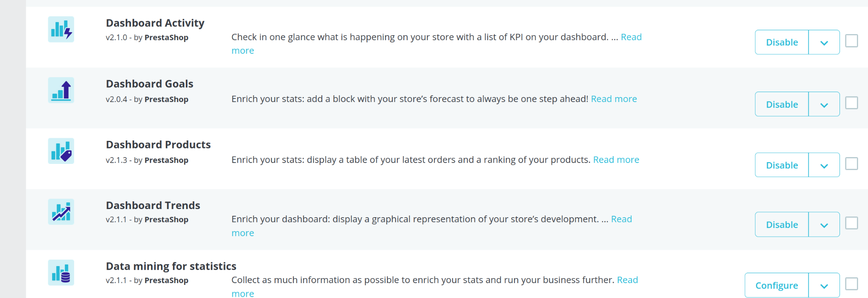
Task: Open the Dashboard Trends actions dropdown arrow
Action: (824, 225)
